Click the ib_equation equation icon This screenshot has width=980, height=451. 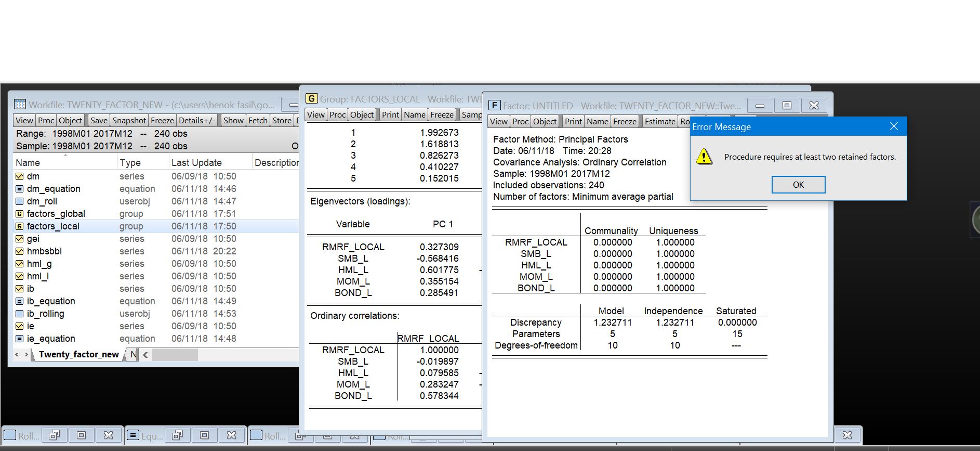point(20,301)
